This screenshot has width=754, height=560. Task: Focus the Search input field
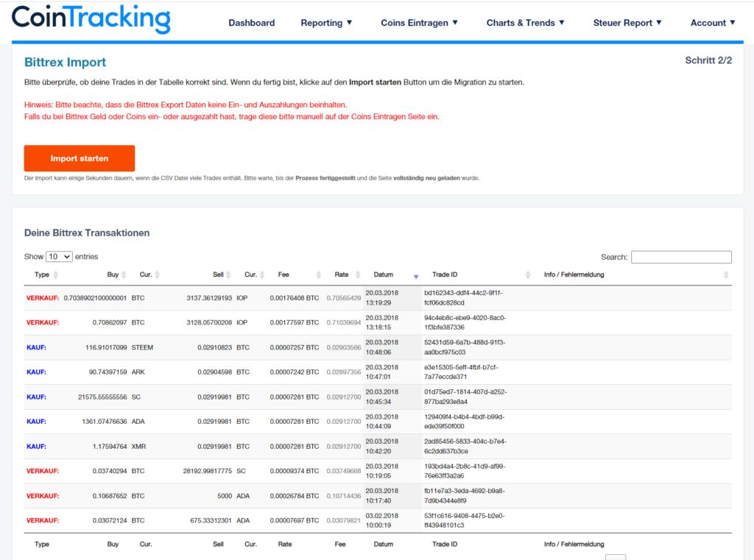click(681, 257)
